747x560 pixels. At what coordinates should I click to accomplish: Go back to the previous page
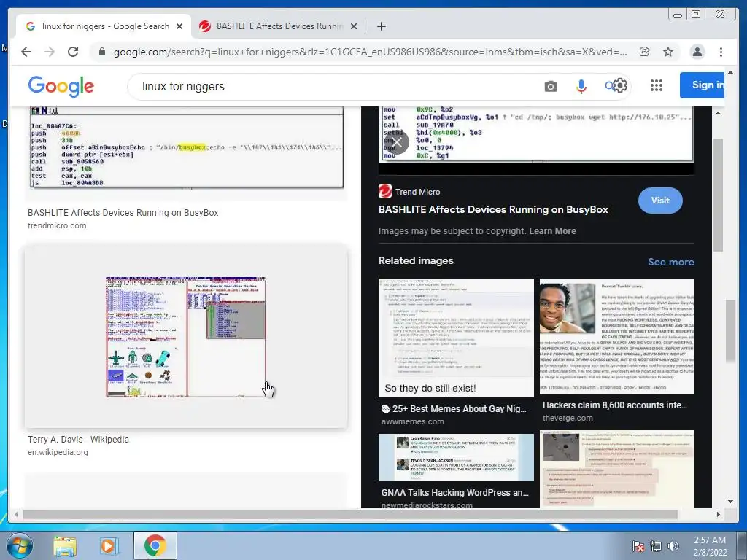click(26, 52)
